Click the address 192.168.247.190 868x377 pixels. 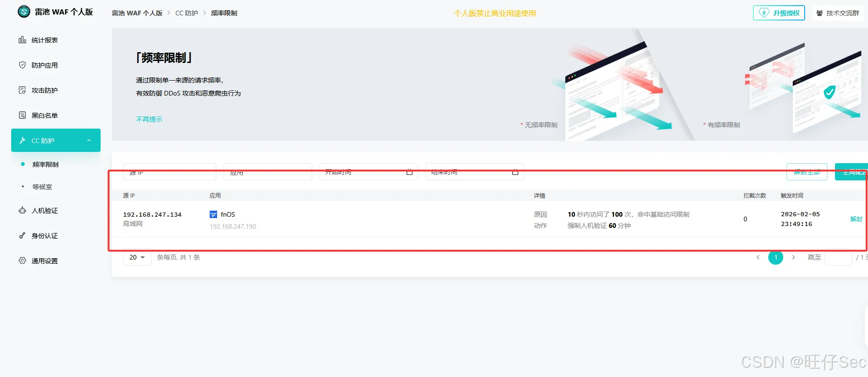point(233,226)
